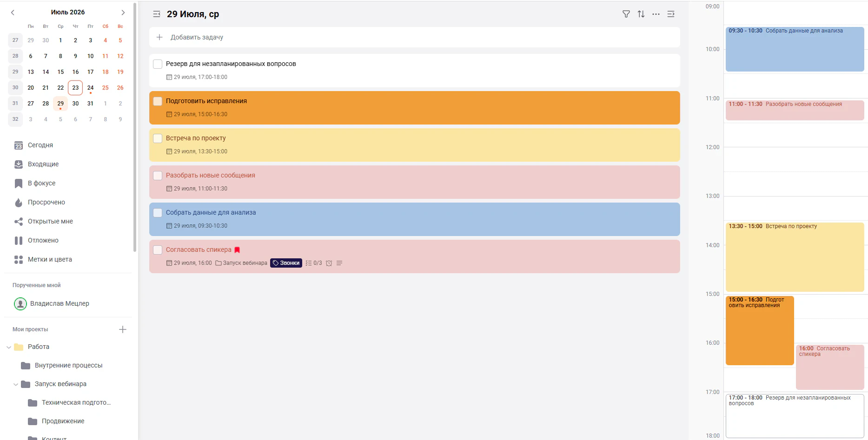Open the three-dots more options menu
Image resolution: width=868 pixels, height=440 pixels.
click(x=656, y=14)
